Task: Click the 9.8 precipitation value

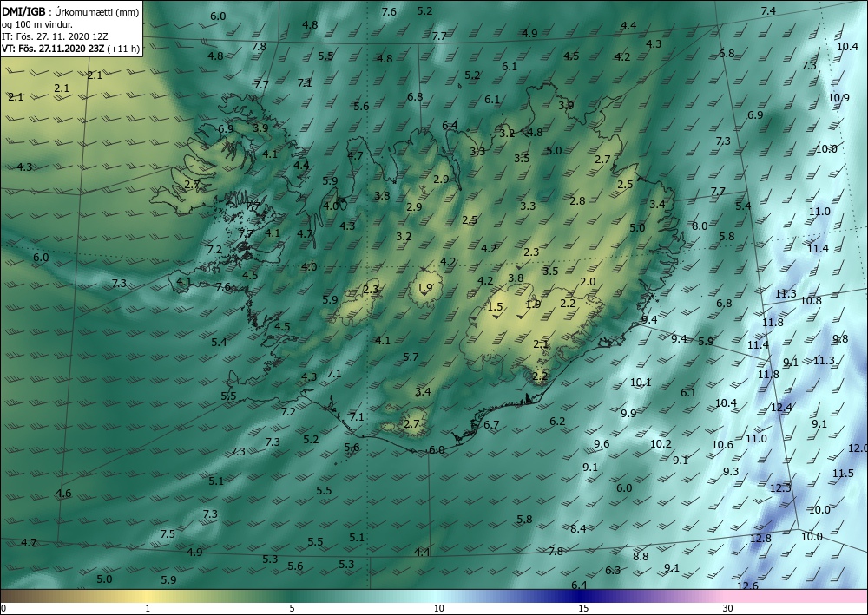Action: pos(840,339)
